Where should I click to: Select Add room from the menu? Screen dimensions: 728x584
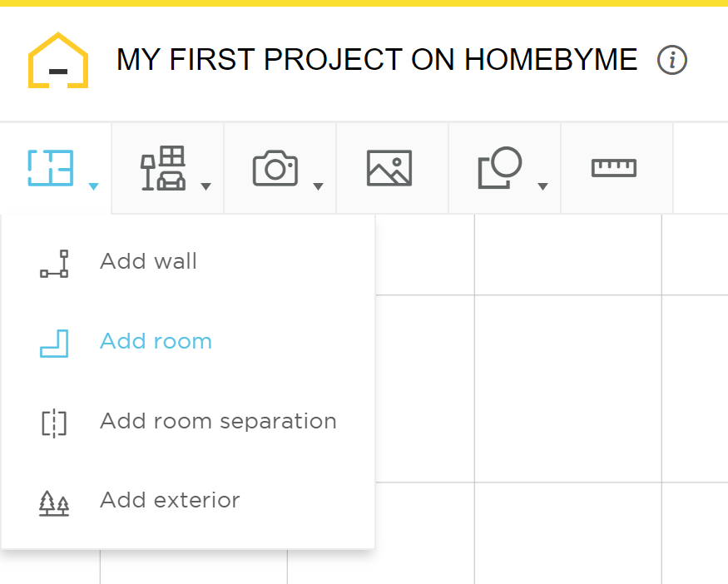click(x=156, y=341)
